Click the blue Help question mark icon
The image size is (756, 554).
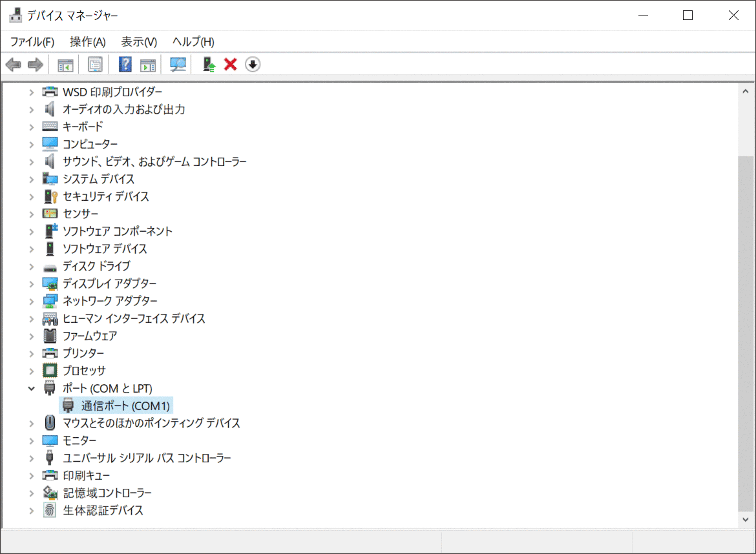tap(125, 65)
